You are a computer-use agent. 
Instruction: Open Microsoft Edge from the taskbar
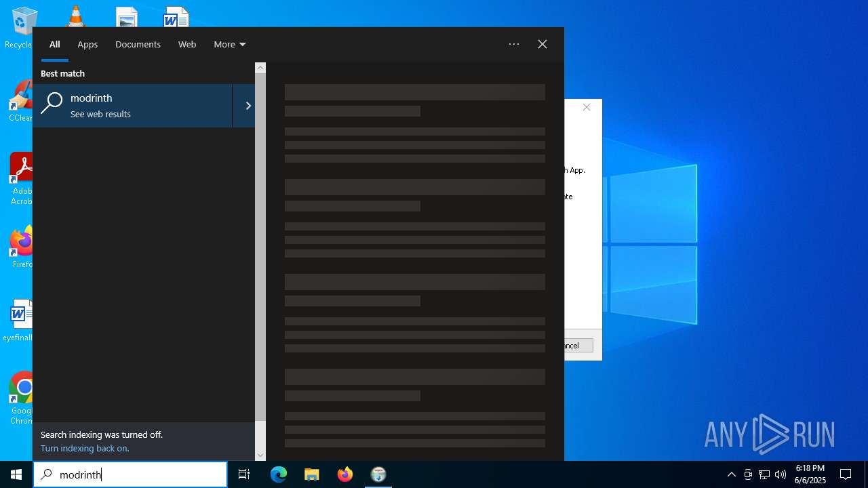(279, 474)
